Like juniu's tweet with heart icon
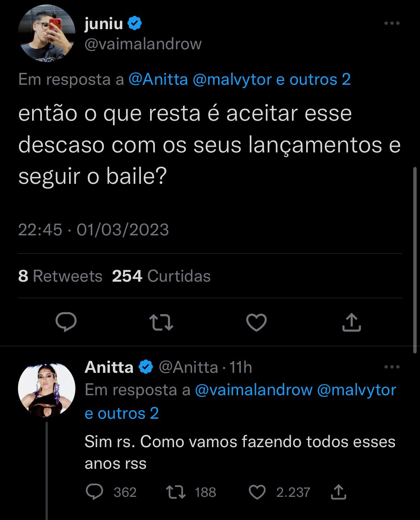420x520 pixels. [x=257, y=323]
